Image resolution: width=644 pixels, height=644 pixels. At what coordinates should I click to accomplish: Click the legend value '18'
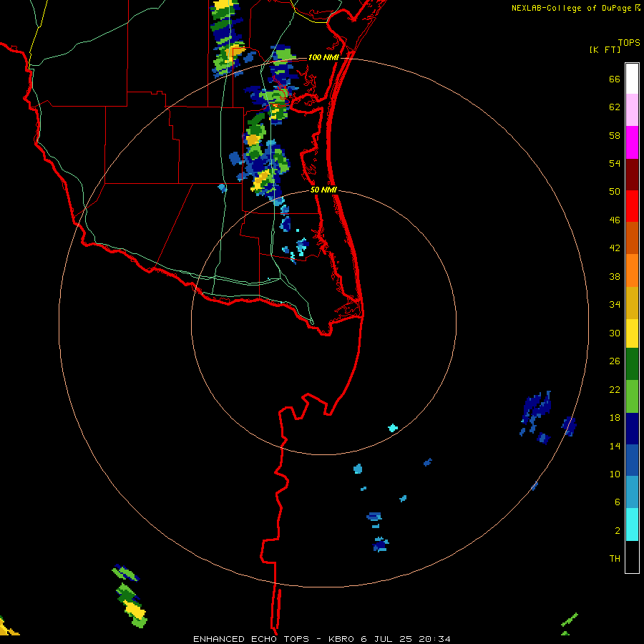(615, 418)
